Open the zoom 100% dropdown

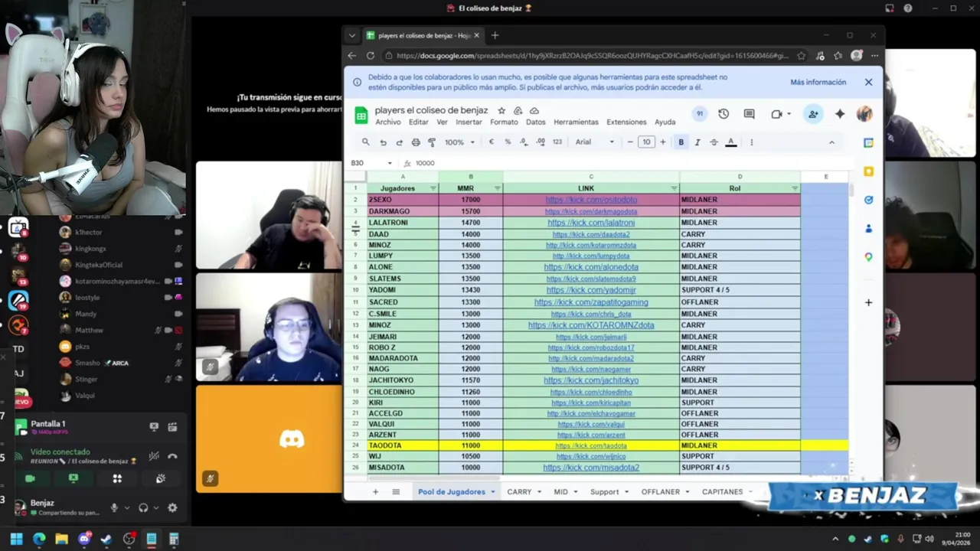click(459, 142)
